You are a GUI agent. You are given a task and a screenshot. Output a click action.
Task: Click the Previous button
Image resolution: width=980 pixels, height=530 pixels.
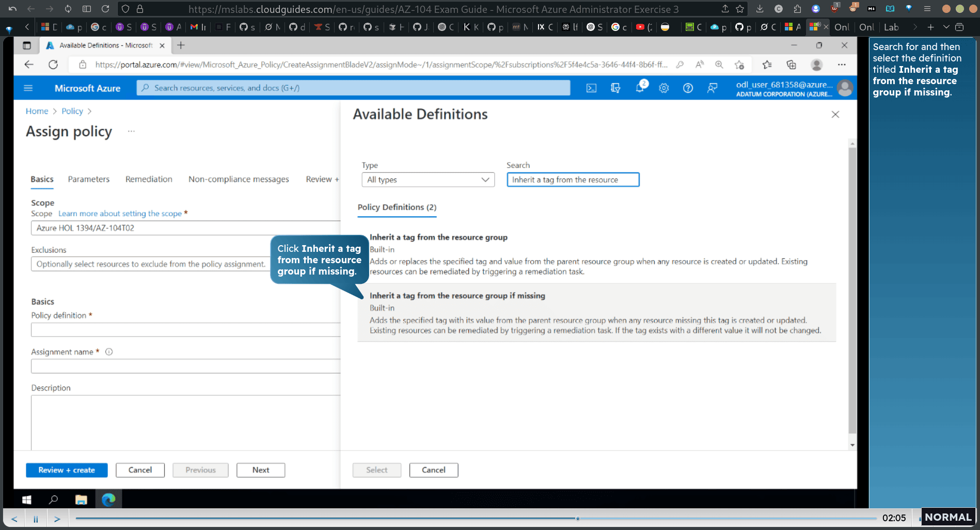point(200,470)
